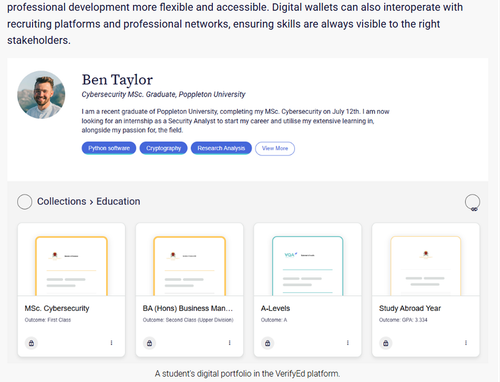Click Education in the breadcrumb
500x382 pixels.
[x=118, y=201]
